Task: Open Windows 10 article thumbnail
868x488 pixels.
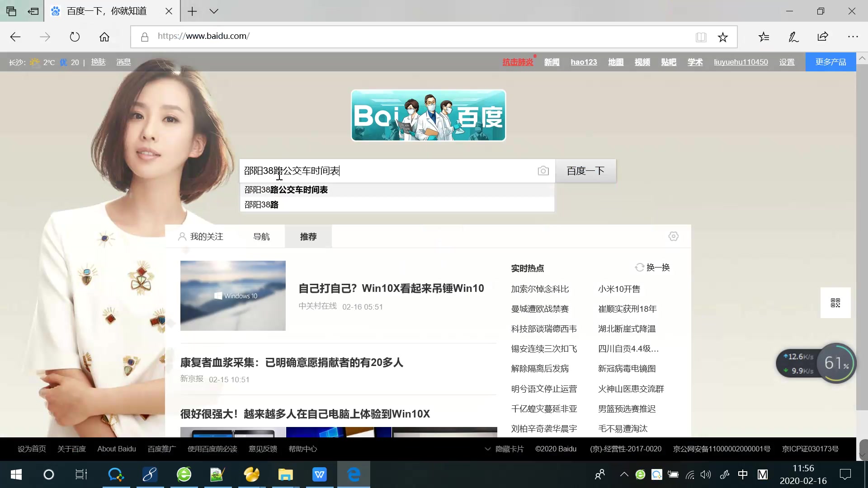Action: [233, 296]
